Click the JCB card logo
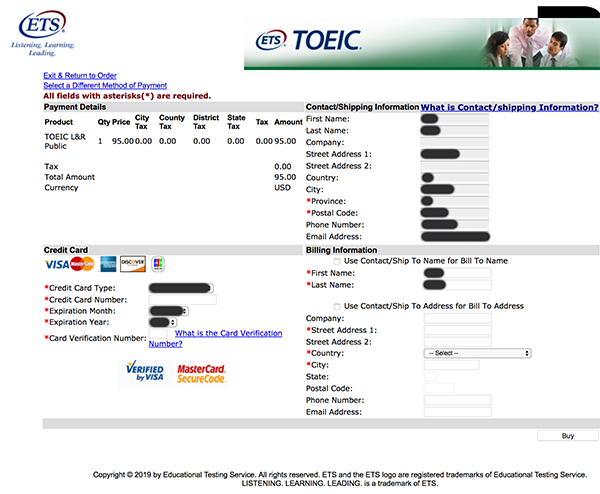 [x=158, y=264]
